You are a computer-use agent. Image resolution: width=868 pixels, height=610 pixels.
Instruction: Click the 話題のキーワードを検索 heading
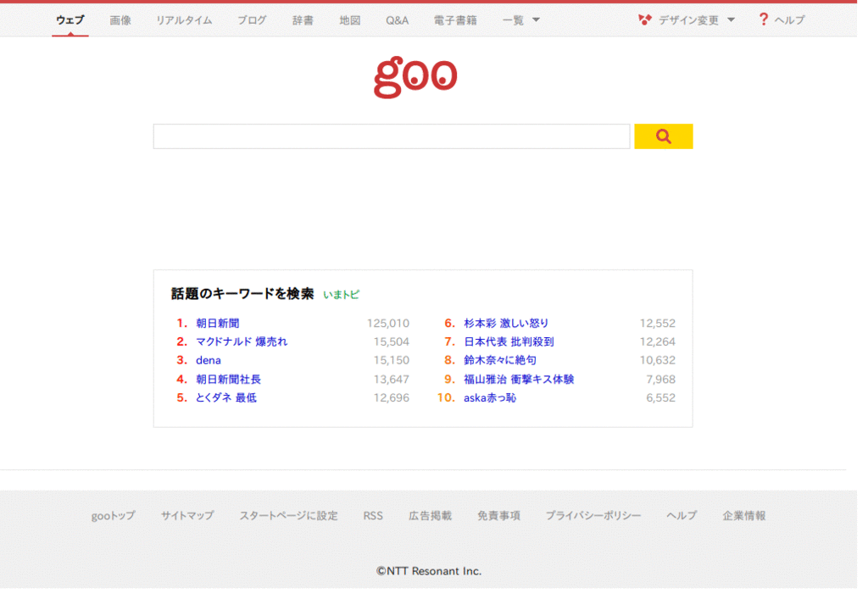(x=242, y=294)
